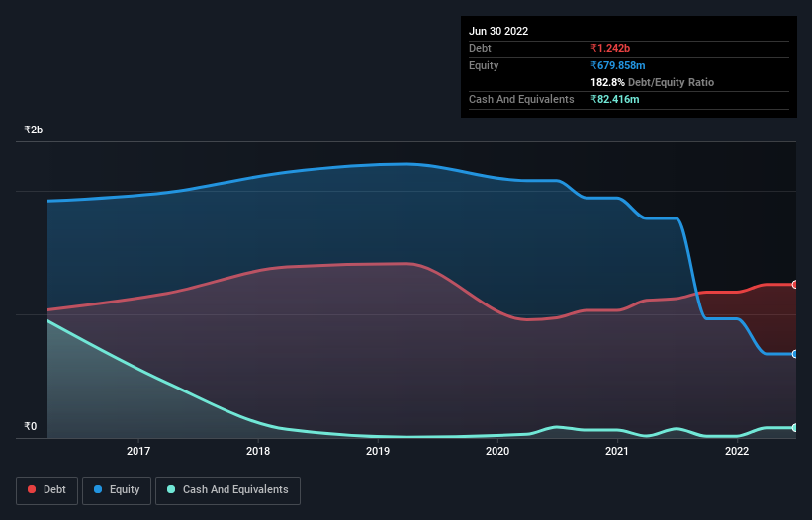
Task: Toggle the Debt series legend button
Action: (x=47, y=490)
